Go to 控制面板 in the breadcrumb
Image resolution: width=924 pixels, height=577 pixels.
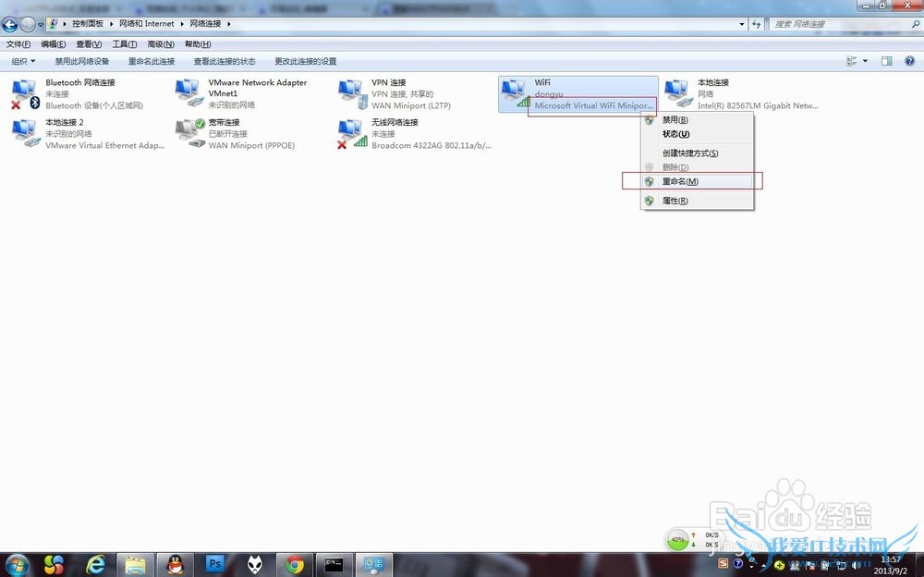(87, 24)
